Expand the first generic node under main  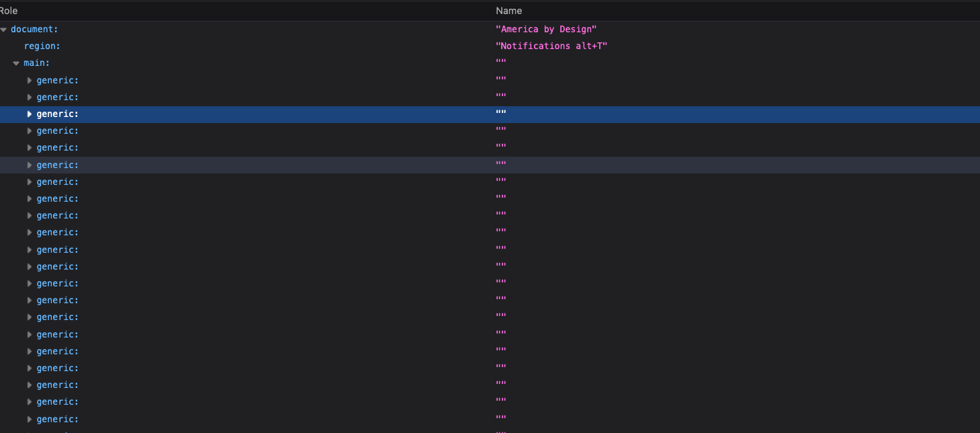coord(30,81)
